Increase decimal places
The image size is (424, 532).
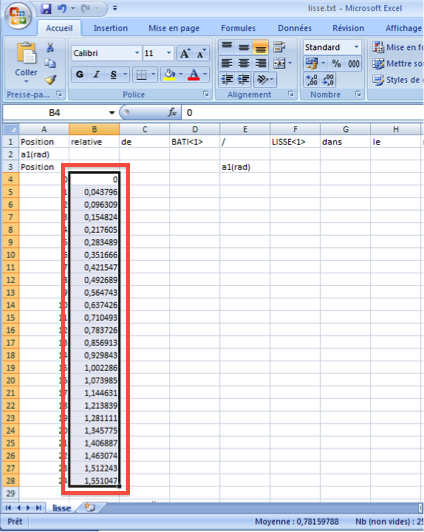(312, 80)
